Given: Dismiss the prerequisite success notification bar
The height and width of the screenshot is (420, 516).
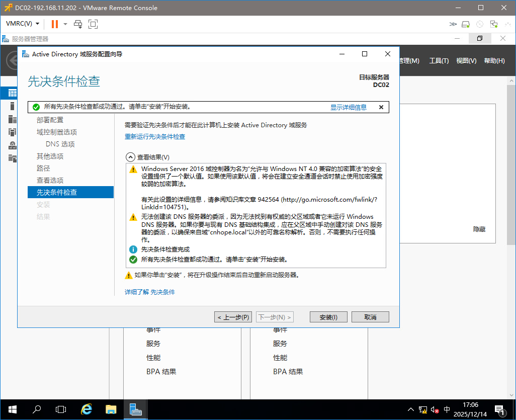Looking at the screenshot, I should (x=381, y=107).
